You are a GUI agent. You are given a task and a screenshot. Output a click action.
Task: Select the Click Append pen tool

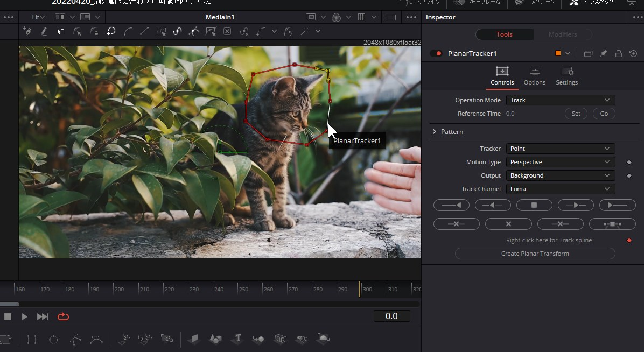coord(27,31)
